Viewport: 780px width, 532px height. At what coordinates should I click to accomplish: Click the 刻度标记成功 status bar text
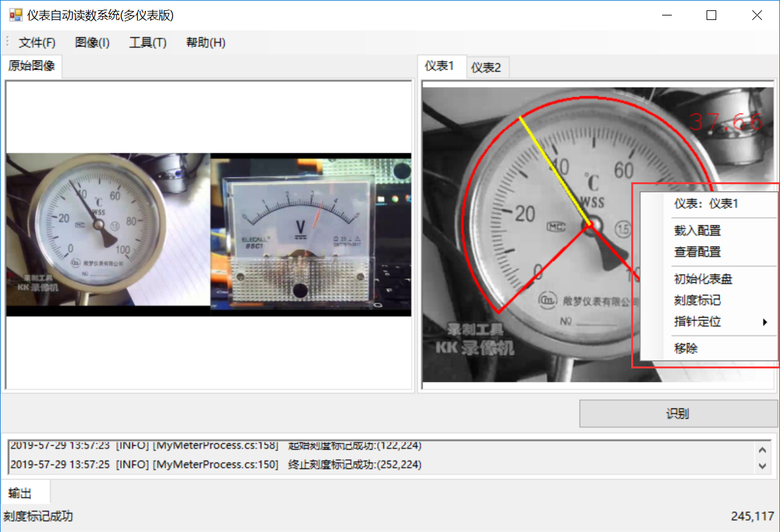[x=38, y=516]
